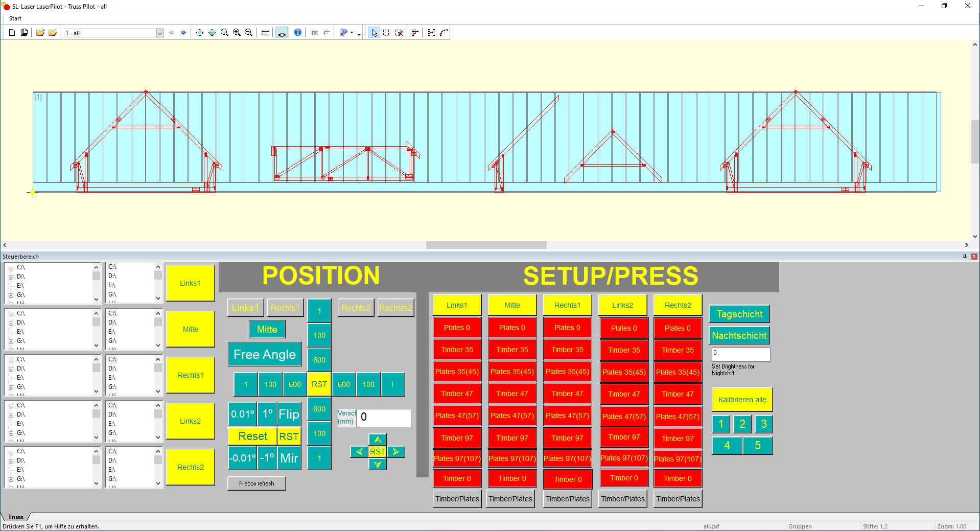Activate Tagschicht day shift mode
Viewport: 980px width, 531px height.
click(739, 314)
